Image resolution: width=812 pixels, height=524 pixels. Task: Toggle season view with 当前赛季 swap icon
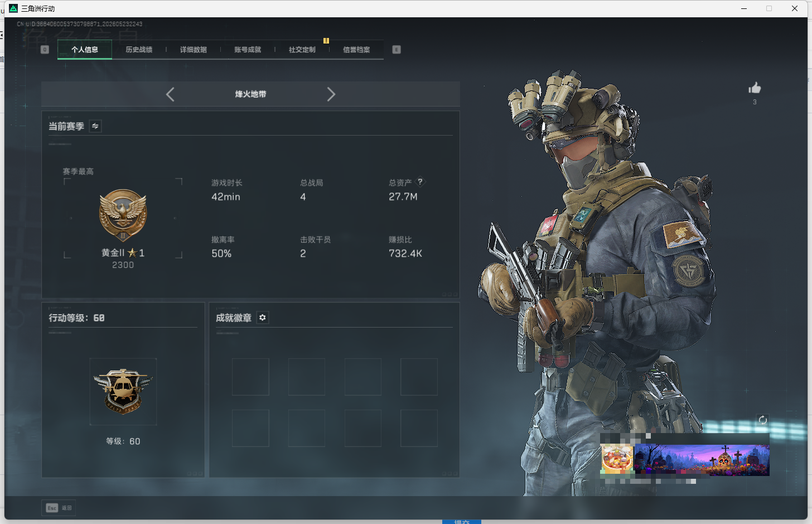point(95,126)
